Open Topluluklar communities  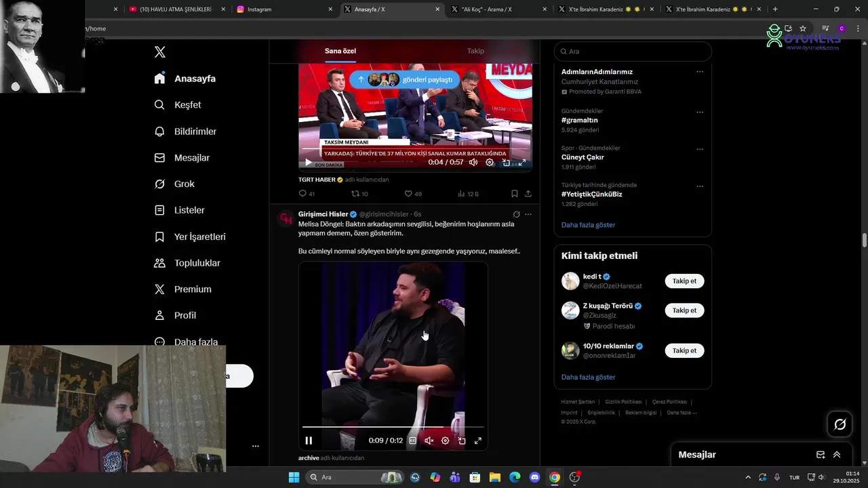(187, 263)
